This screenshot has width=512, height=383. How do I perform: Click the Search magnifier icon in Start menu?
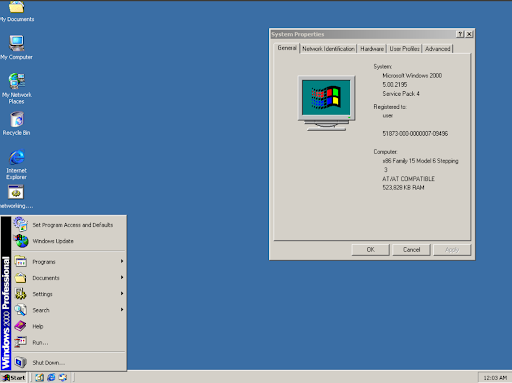(21, 310)
